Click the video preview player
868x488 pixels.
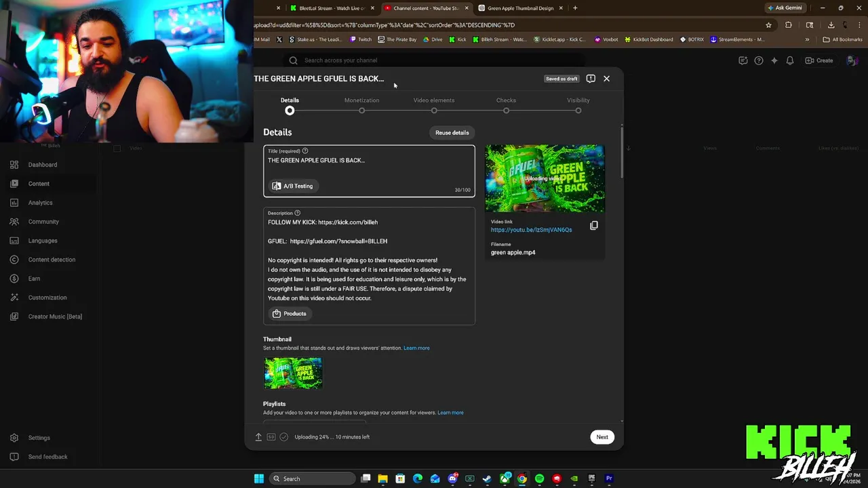tap(545, 178)
